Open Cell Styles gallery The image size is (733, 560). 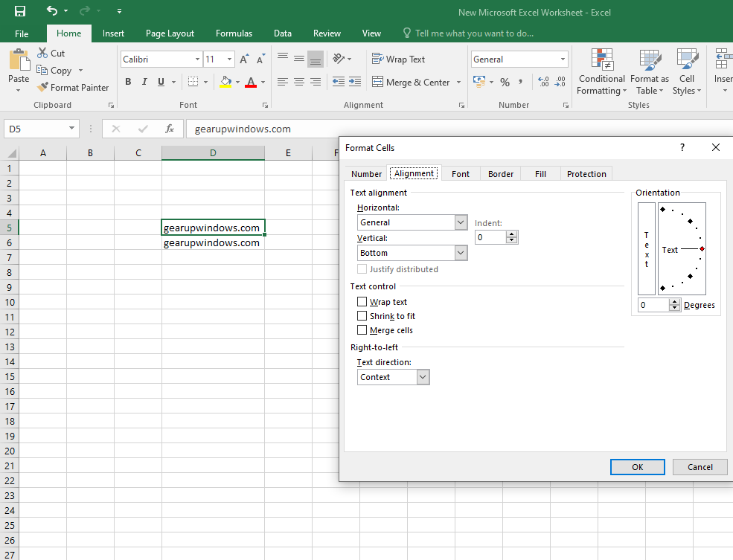(687, 71)
